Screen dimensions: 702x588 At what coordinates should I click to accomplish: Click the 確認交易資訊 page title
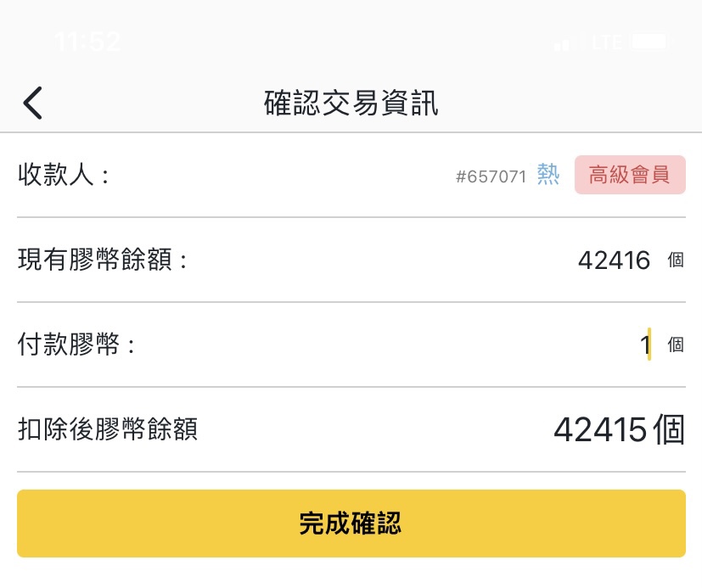point(351,103)
